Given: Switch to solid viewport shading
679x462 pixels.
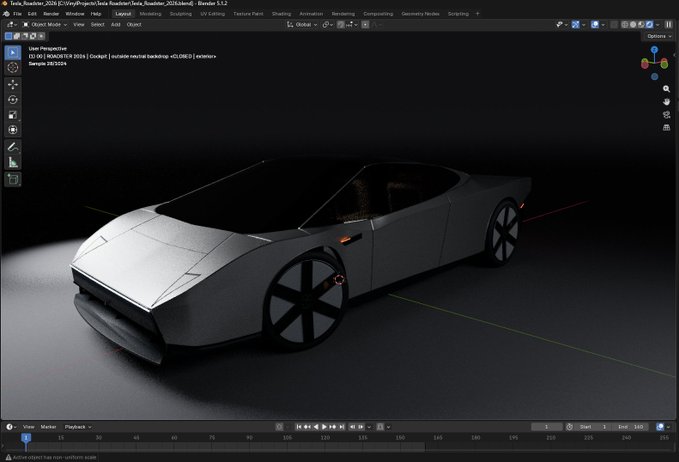Looking at the screenshot, I should 633,25.
